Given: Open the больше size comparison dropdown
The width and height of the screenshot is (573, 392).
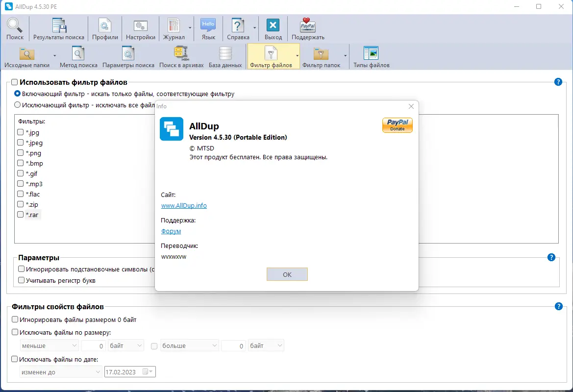Looking at the screenshot, I should point(189,345).
